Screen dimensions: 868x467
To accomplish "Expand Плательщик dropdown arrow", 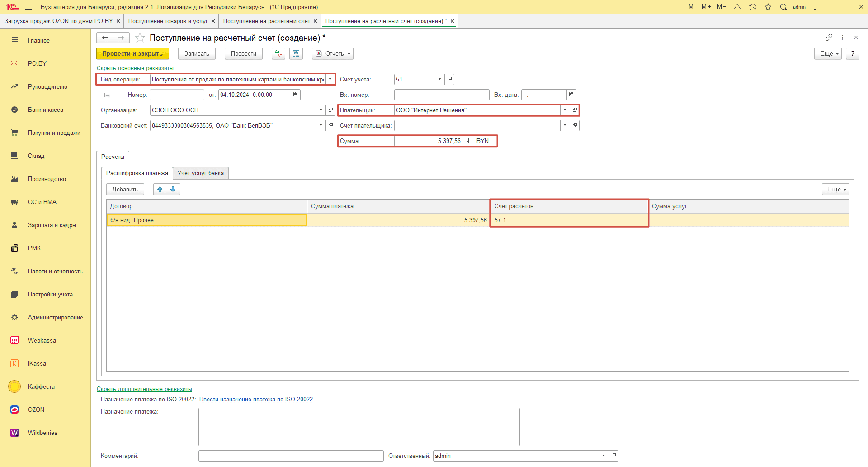I will (565, 110).
